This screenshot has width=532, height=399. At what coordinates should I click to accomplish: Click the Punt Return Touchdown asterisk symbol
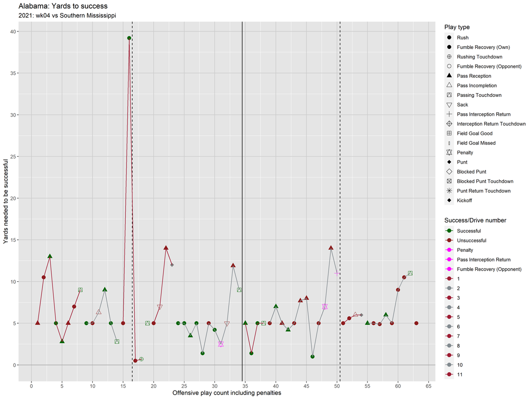pos(449,191)
